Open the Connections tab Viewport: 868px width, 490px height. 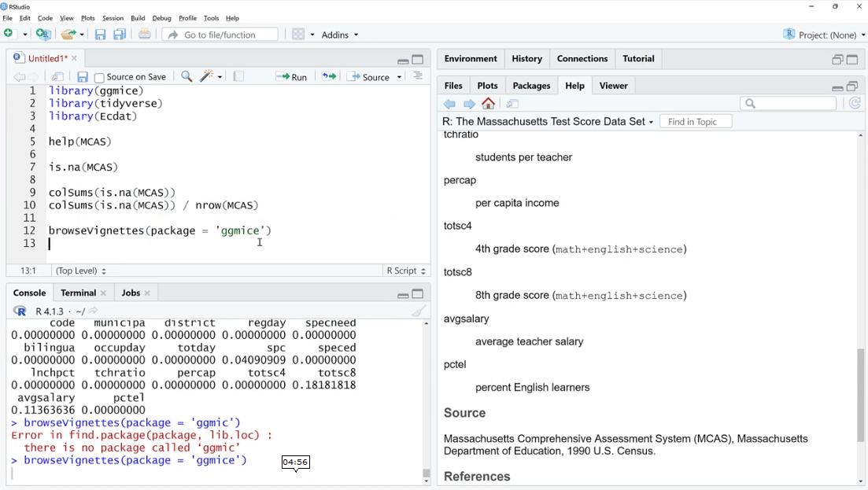point(582,59)
